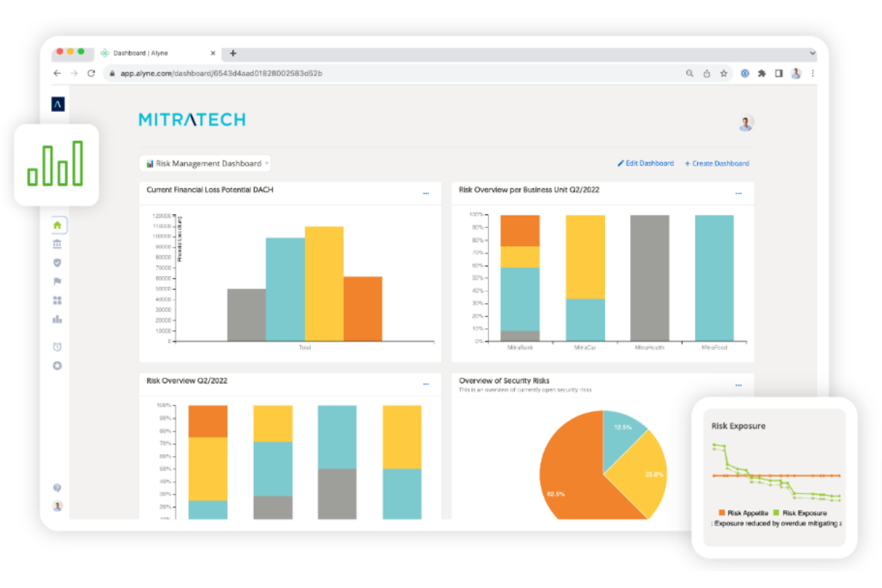This screenshot has width=882, height=588.
Task: Click the Shield compliance icon in sidebar
Action: point(57,263)
